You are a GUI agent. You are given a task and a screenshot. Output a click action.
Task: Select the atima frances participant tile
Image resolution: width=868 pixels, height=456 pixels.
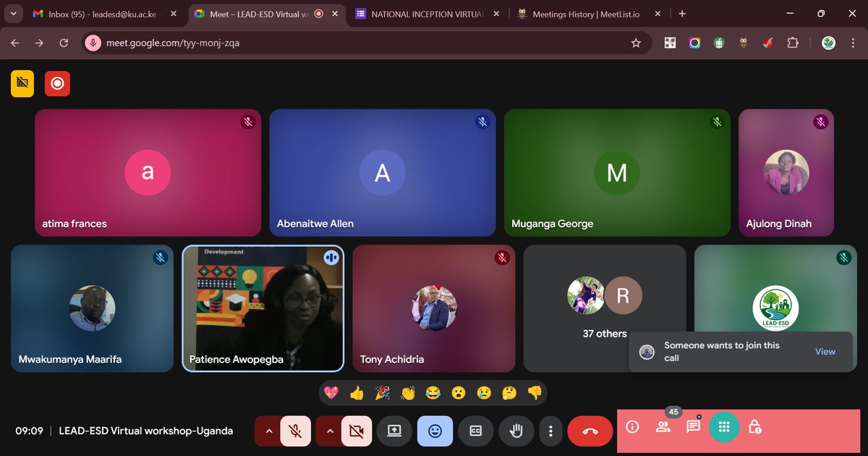[x=148, y=172]
